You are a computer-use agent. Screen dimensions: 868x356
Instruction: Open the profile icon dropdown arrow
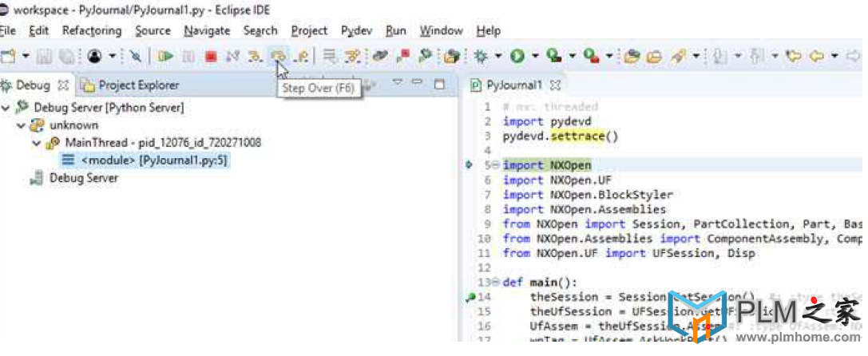[x=113, y=56]
